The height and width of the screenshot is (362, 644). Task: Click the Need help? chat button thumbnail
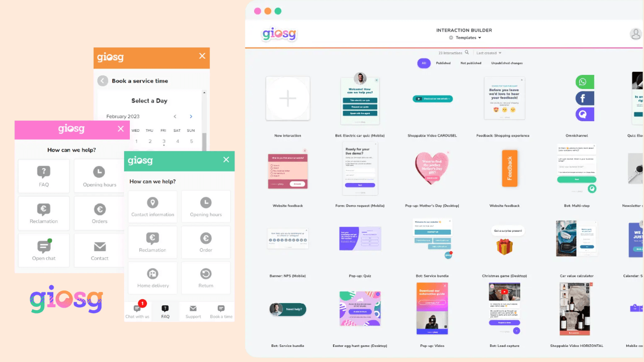[288, 309]
